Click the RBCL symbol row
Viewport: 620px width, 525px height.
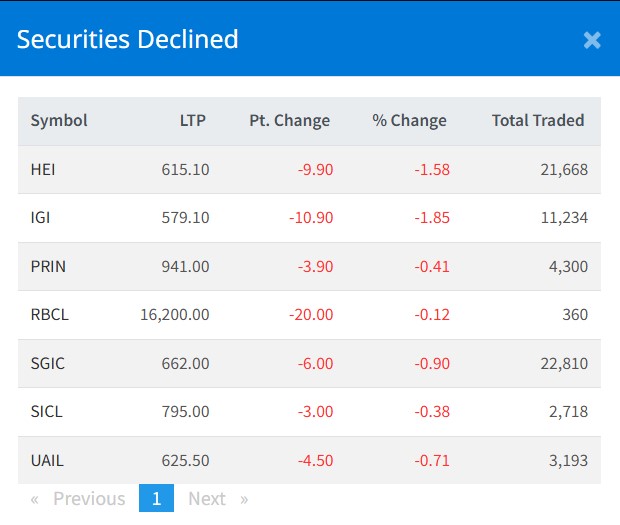coord(49,314)
